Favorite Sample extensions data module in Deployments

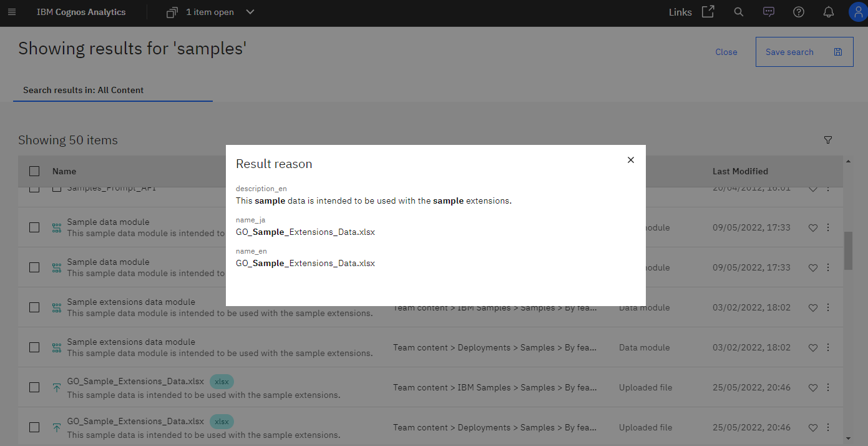(x=812, y=348)
